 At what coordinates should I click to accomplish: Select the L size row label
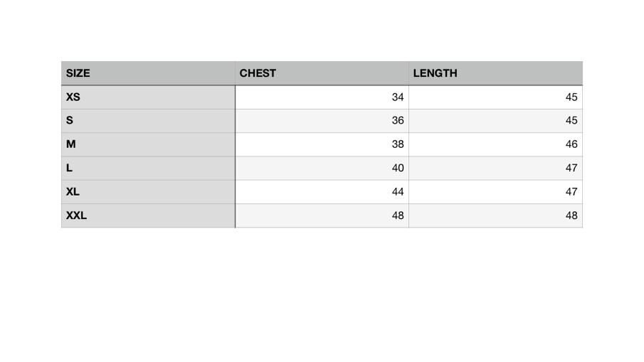[x=148, y=169]
